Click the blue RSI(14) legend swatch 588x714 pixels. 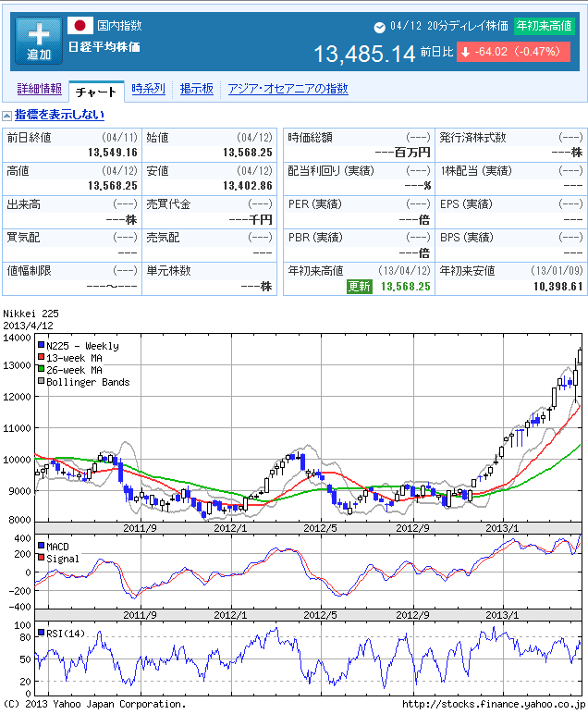(x=41, y=633)
